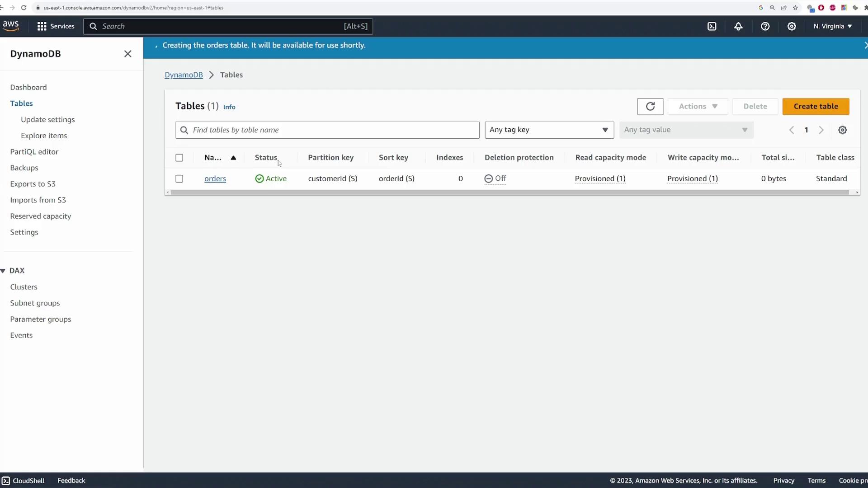The image size is (868, 488).
Task: Collapse the DAX section in sidebar
Action: click(3, 271)
